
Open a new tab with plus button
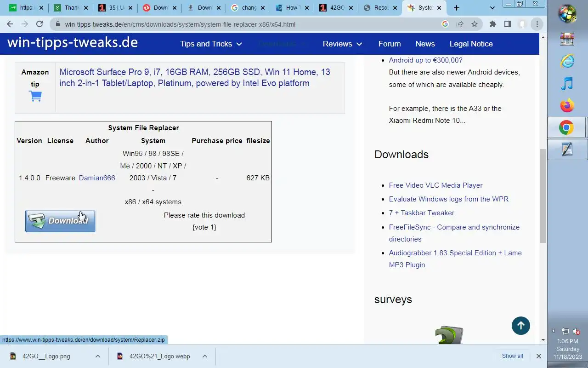pyautogui.click(x=456, y=8)
